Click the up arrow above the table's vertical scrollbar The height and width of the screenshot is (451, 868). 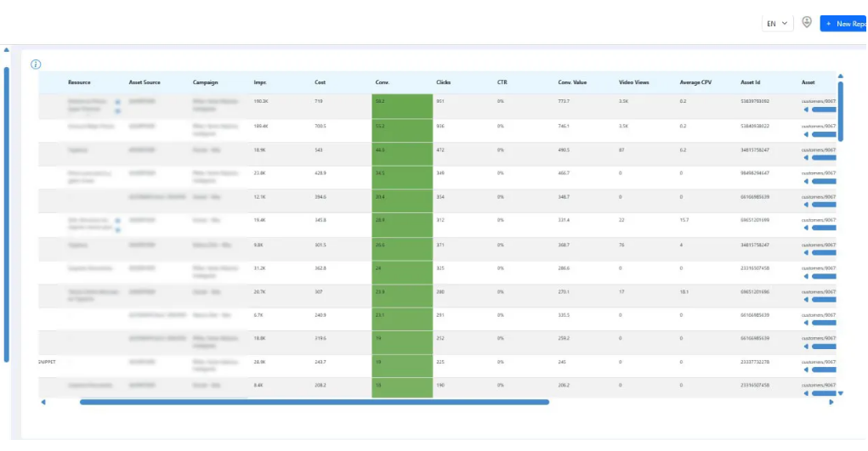(840, 76)
